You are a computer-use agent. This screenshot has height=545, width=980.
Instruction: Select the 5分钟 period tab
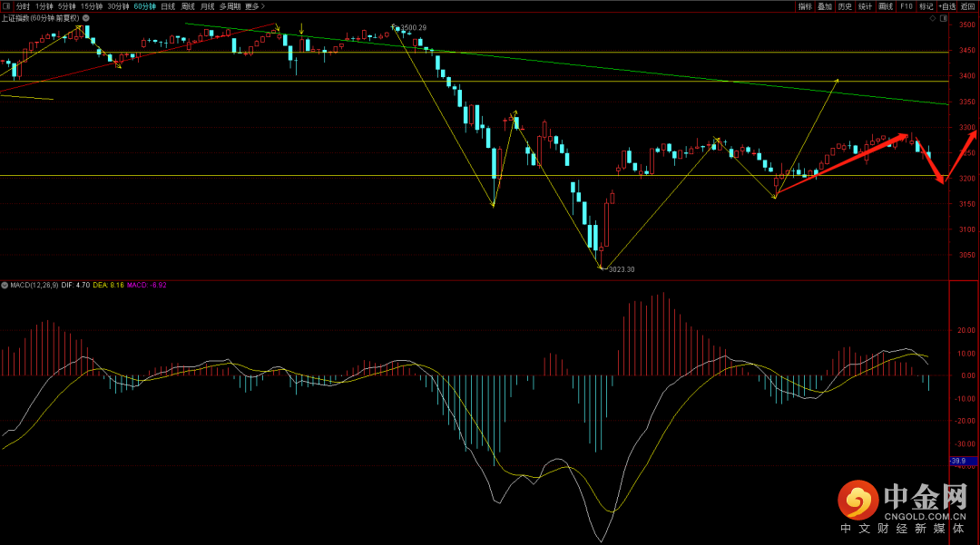pyautogui.click(x=67, y=6)
